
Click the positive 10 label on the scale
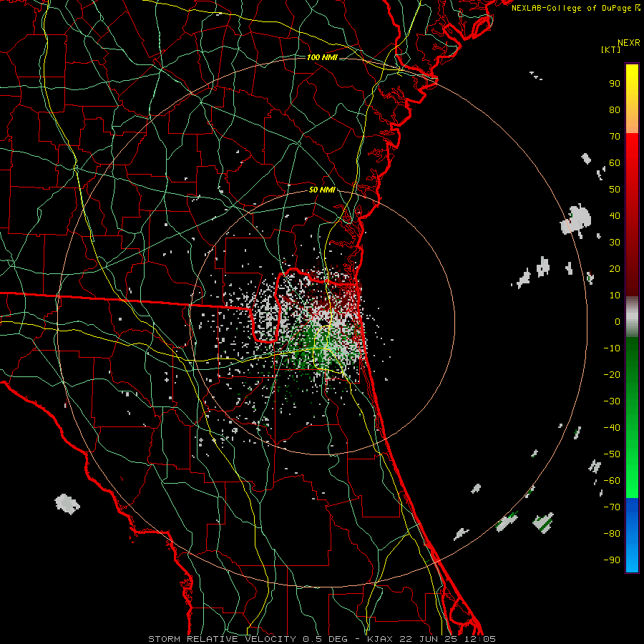[615, 296]
